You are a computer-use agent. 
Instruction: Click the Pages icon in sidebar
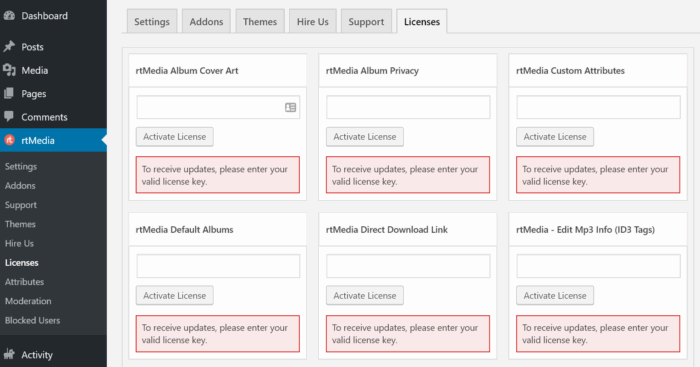click(x=9, y=93)
